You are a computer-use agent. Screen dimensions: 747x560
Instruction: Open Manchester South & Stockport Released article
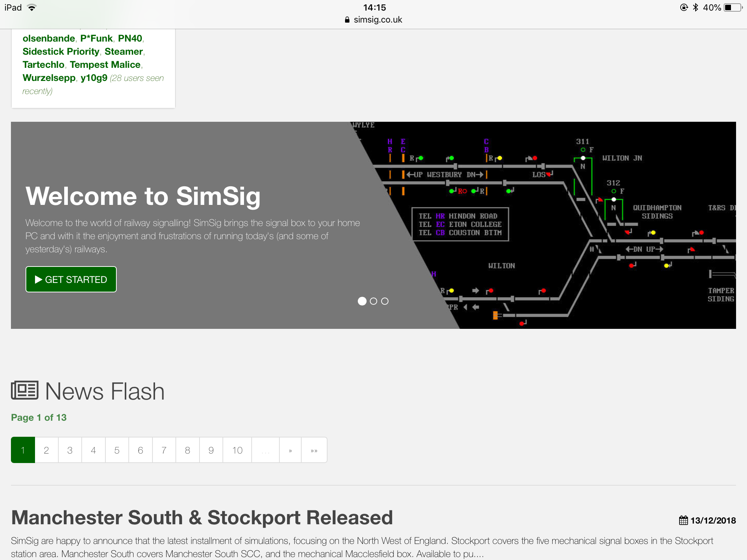(202, 517)
